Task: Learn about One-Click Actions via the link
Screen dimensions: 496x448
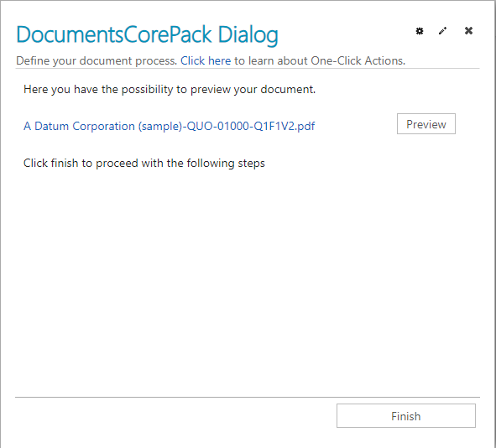Action: click(206, 60)
